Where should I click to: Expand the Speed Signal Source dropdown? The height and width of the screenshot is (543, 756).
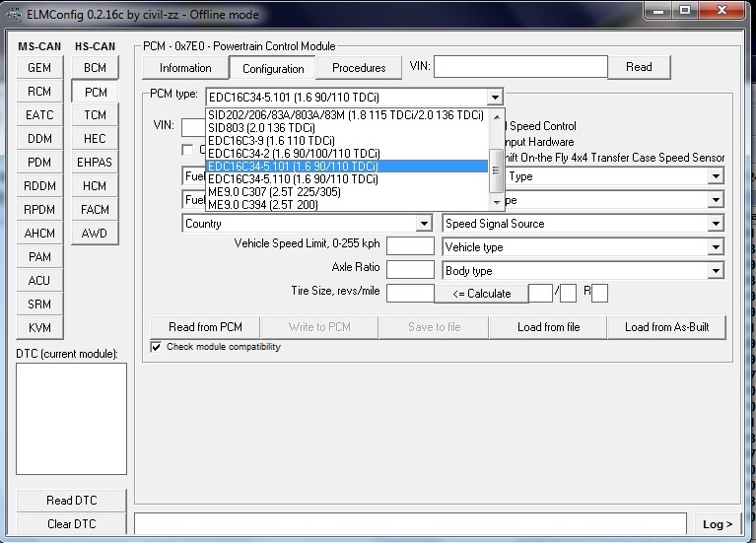coord(716,224)
